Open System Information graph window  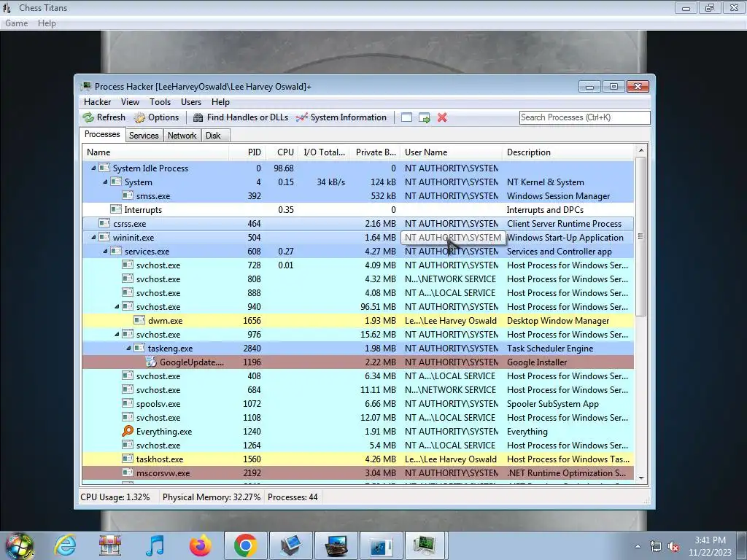pyautogui.click(x=341, y=117)
